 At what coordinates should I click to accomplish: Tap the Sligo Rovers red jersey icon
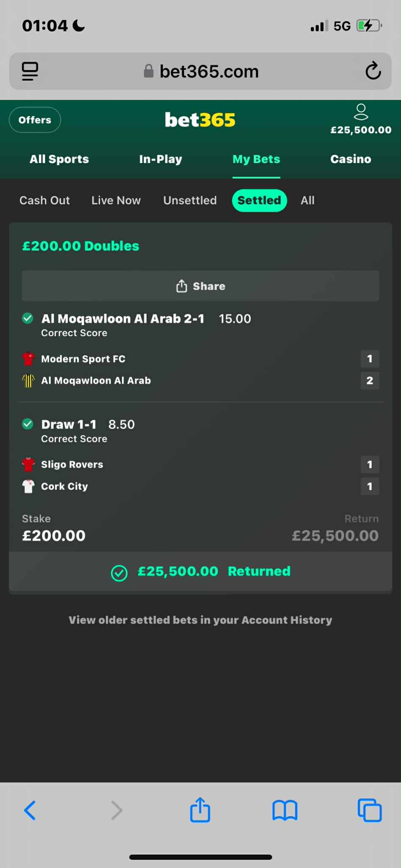coord(28,464)
